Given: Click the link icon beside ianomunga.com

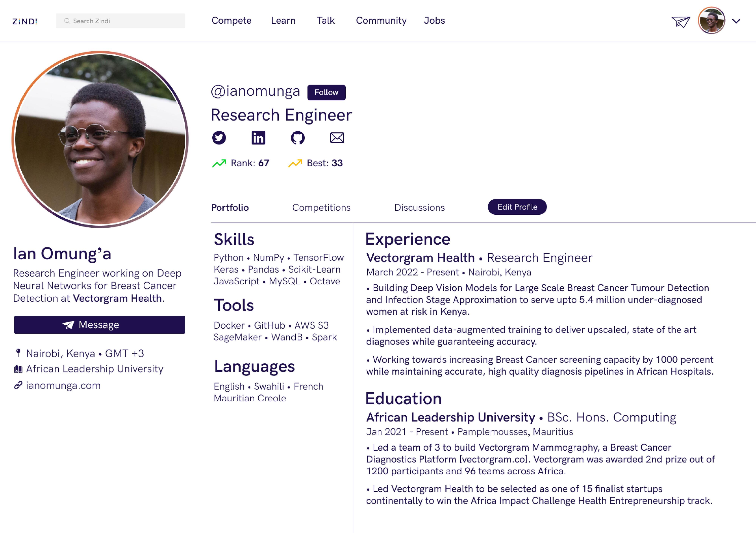Looking at the screenshot, I should 18,385.
